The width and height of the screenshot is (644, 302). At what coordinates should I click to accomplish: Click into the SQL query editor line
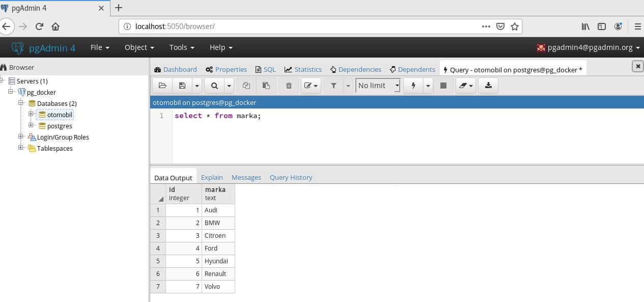tap(217, 116)
